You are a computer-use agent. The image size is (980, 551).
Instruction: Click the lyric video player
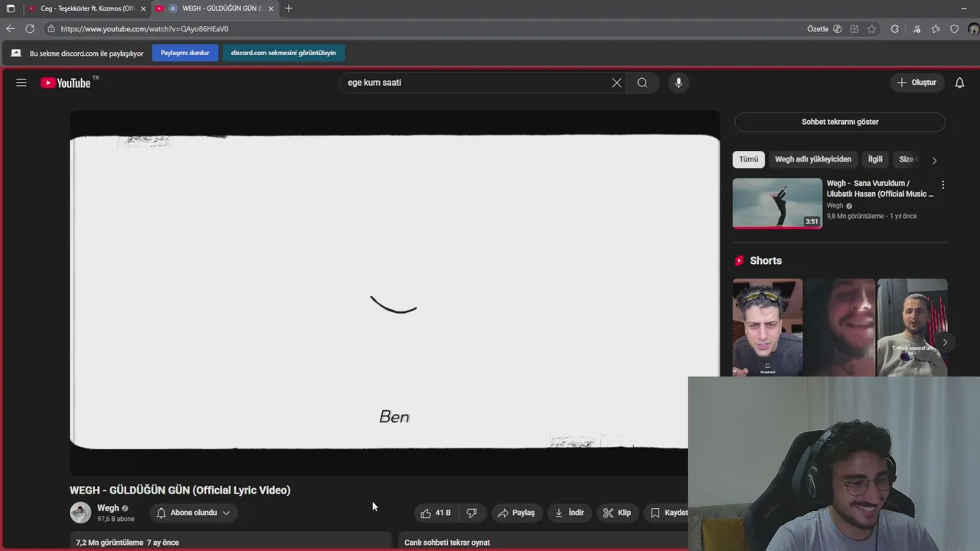pyautogui.click(x=394, y=292)
